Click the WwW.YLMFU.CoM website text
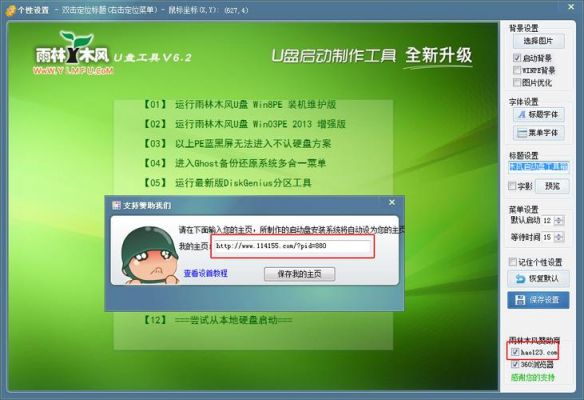Viewport: 584px width, 400px height. point(73,70)
